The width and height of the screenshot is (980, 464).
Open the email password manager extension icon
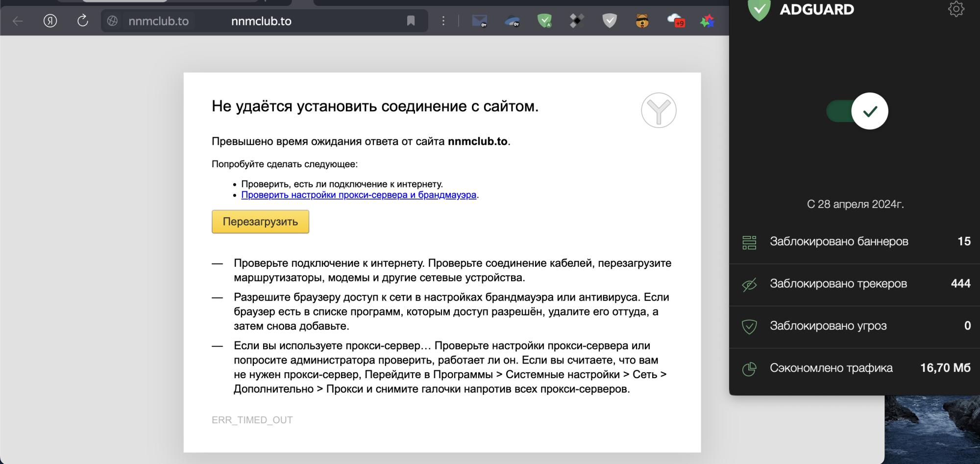(479, 21)
